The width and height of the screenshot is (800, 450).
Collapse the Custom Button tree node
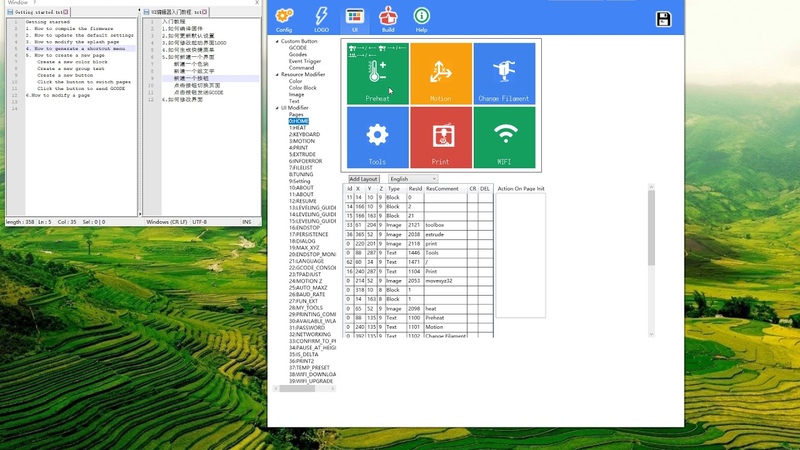point(277,41)
